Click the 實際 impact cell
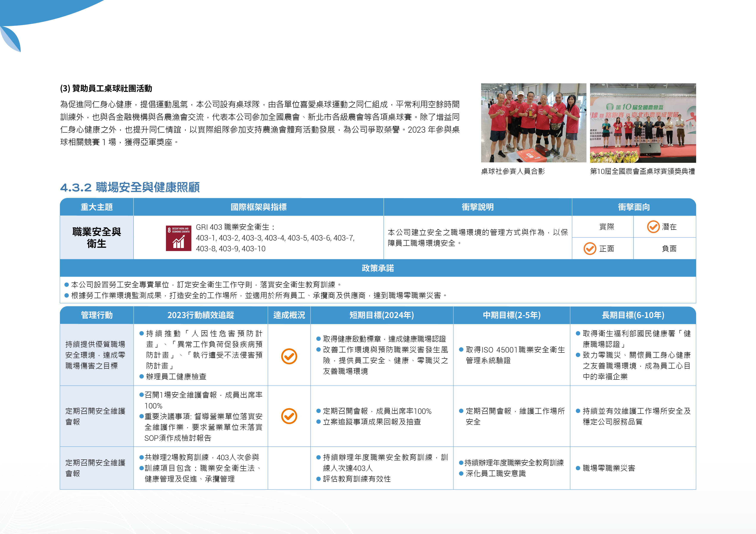The image size is (756, 534). coord(603,227)
